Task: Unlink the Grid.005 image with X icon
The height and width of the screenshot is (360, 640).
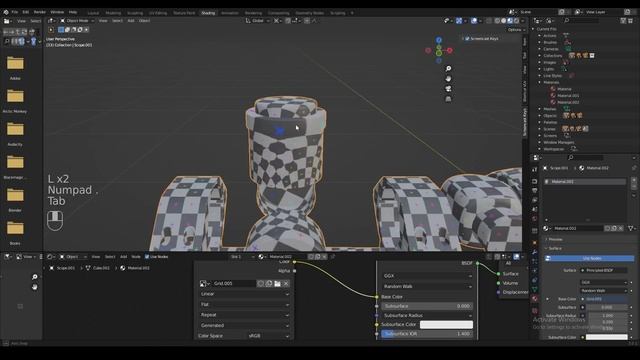Action: 286,283
